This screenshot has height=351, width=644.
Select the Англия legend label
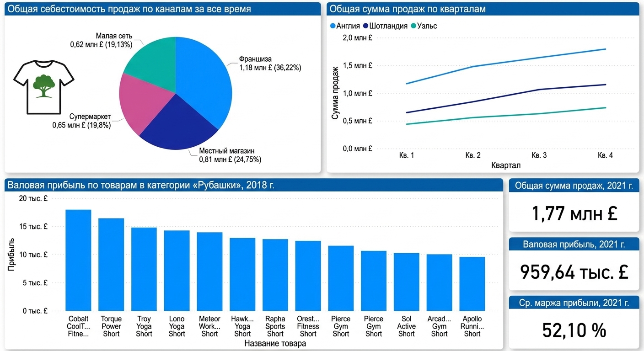pyautogui.click(x=348, y=26)
